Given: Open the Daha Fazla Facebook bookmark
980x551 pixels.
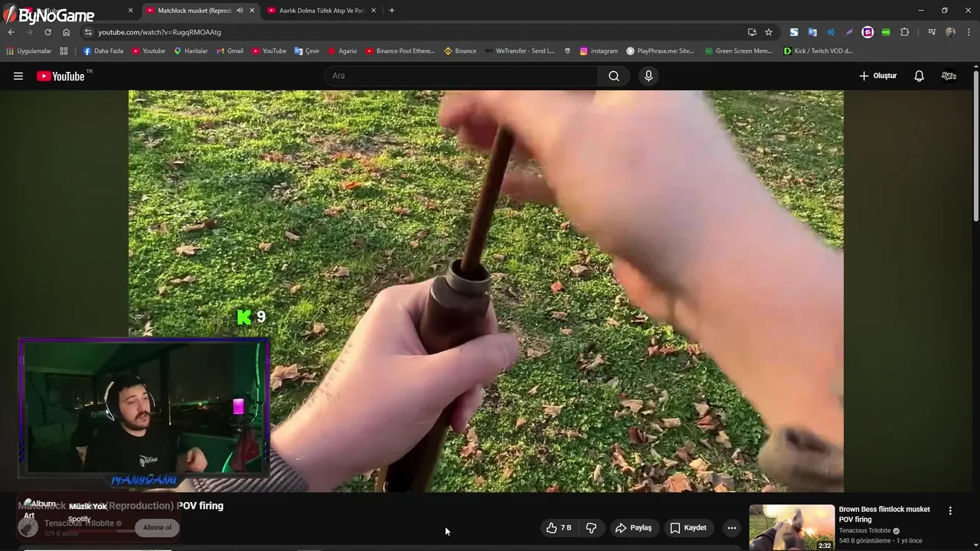Looking at the screenshot, I should [103, 51].
